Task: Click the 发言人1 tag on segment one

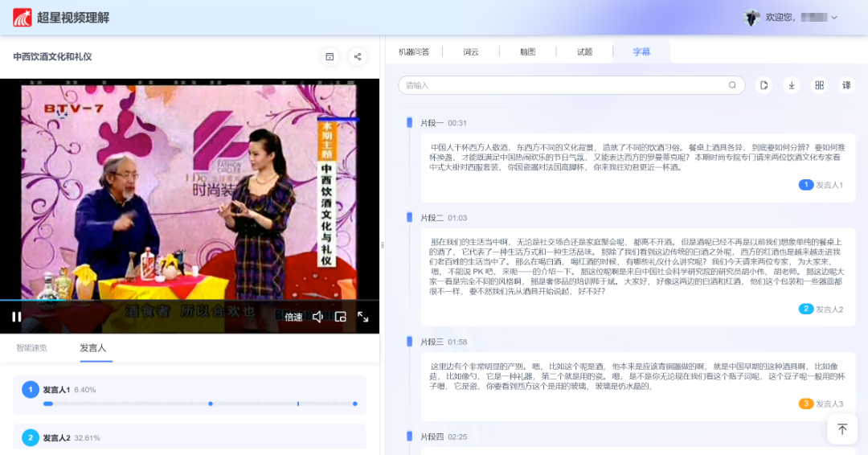Action: point(821,185)
